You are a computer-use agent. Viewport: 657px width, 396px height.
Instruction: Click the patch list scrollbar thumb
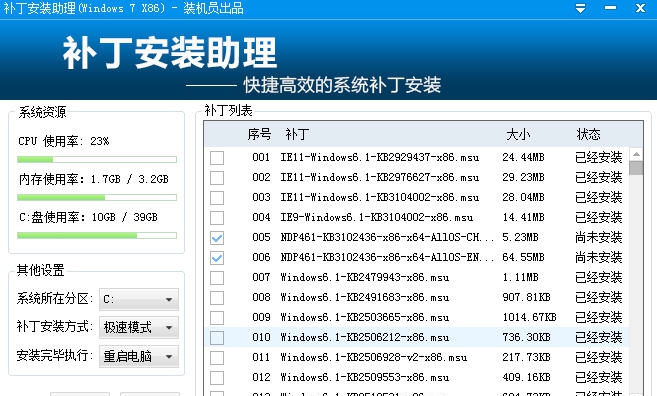pos(636,168)
